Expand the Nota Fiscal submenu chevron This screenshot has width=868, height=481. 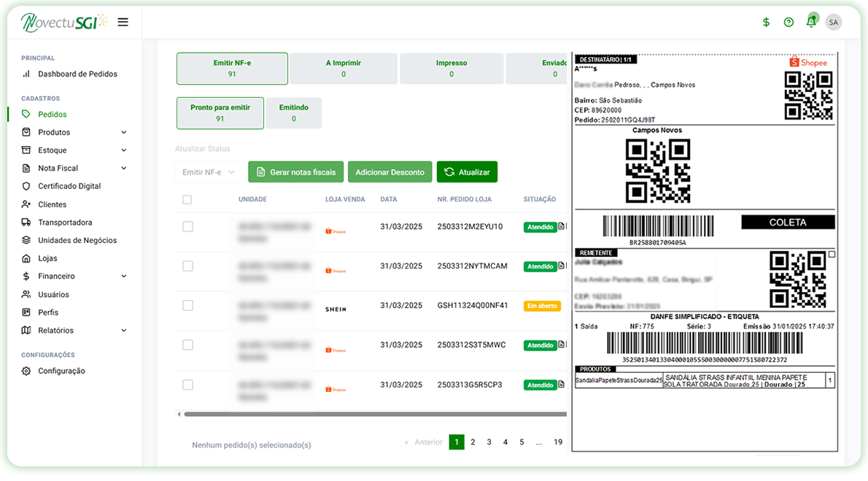pyautogui.click(x=123, y=169)
